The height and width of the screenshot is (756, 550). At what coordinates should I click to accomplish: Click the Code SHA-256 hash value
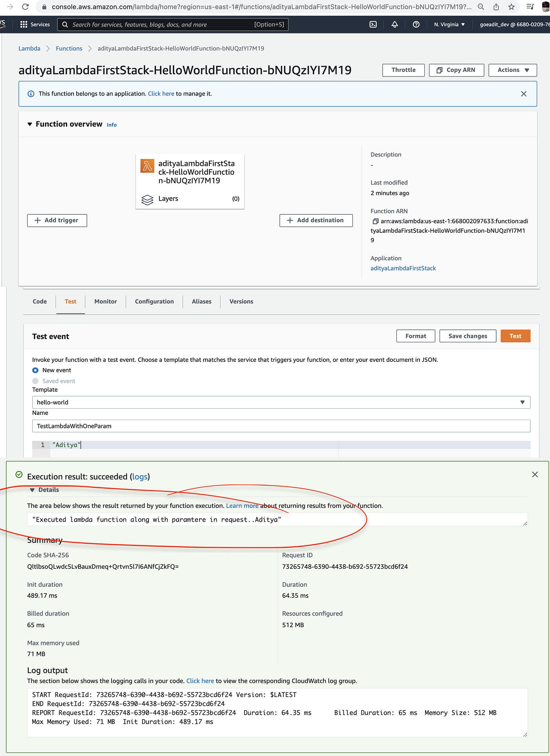(103, 566)
